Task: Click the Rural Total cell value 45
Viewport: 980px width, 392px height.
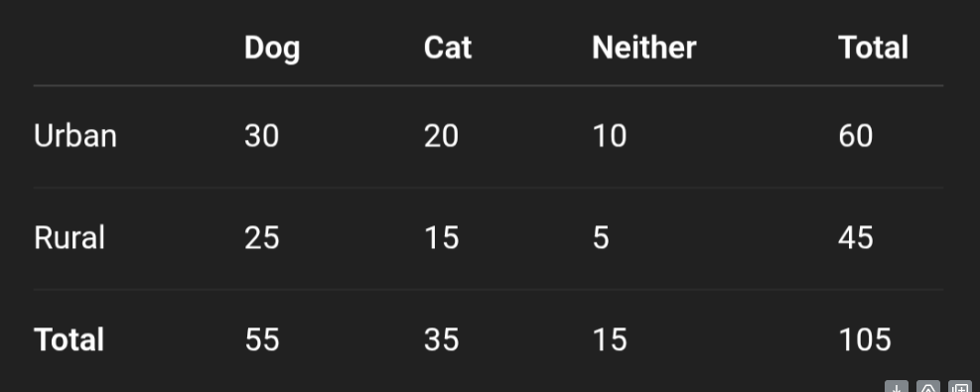Action: [x=855, y=238]
